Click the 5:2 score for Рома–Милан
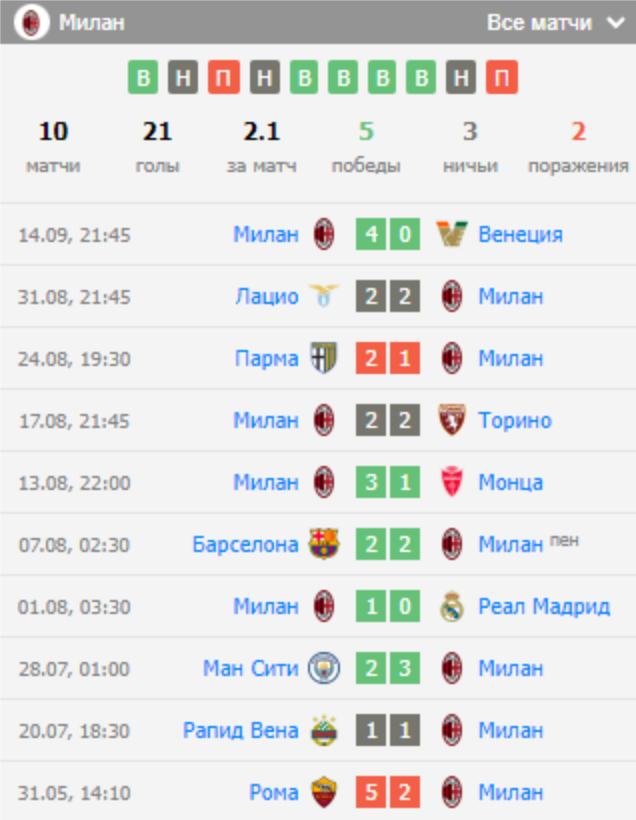Image resolution: width=636 pixels, height=820 pixels. pos(387,792)
